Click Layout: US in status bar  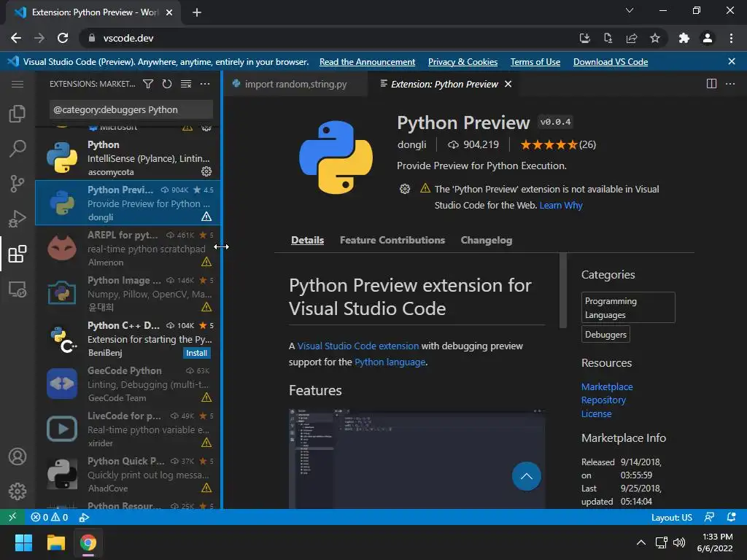coord(671,517)
